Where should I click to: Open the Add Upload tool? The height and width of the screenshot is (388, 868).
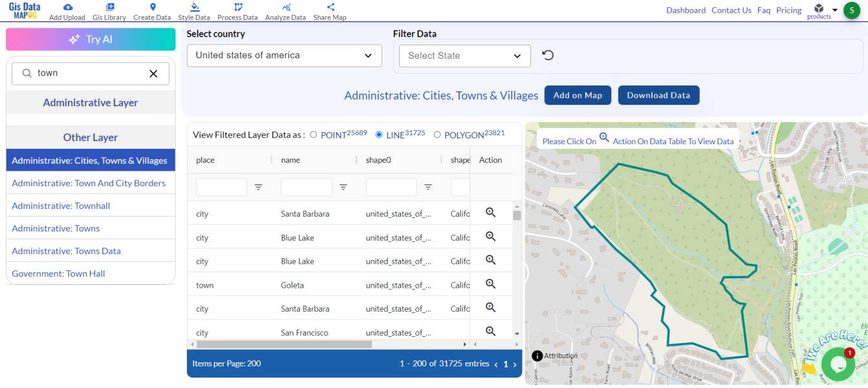[67, 12]
